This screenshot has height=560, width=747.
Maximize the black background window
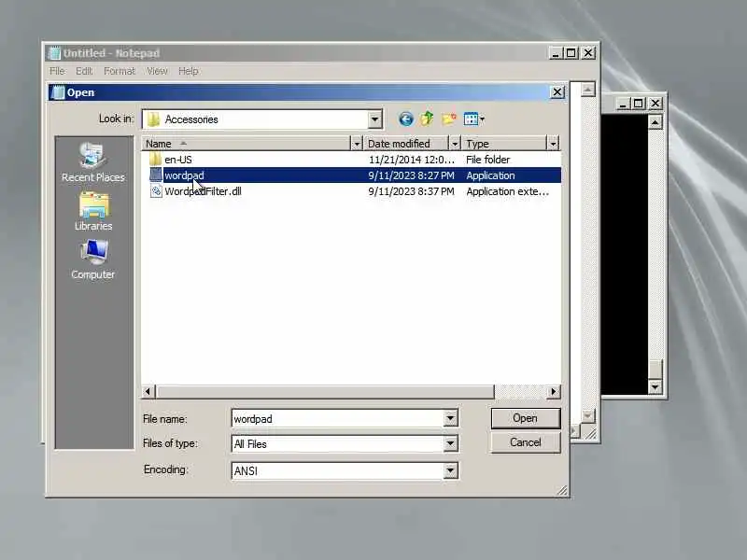(639, 103)
